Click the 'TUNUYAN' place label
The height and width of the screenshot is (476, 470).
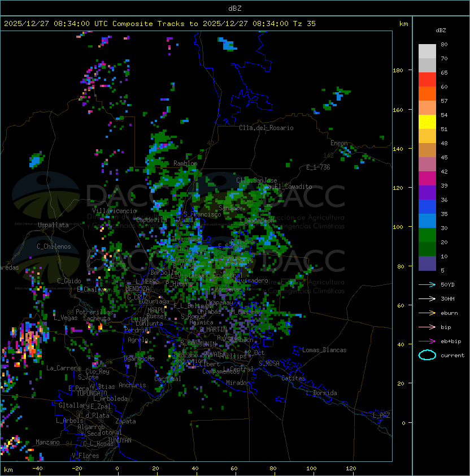(120, 440)
